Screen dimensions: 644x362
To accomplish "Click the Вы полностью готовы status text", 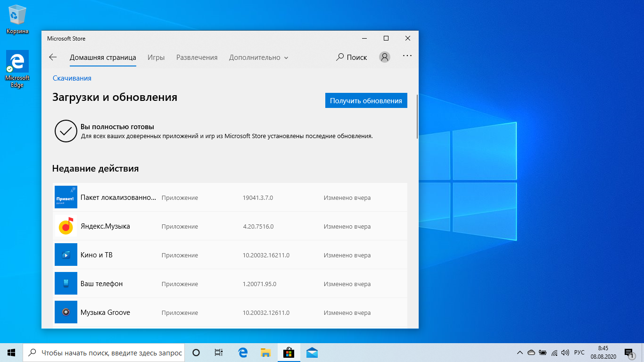I will pyautogui.click(x=117, y=127).
